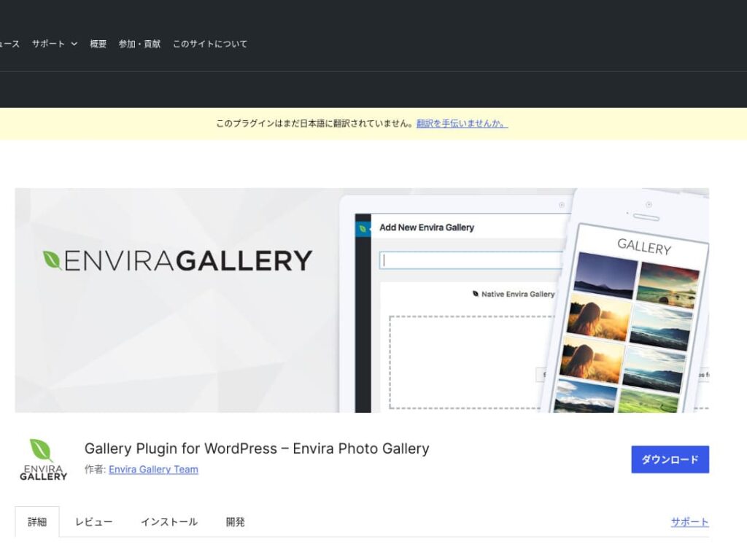The image size is (747, 560).
Task: Open the 概要 menu item
Action: 98,44
